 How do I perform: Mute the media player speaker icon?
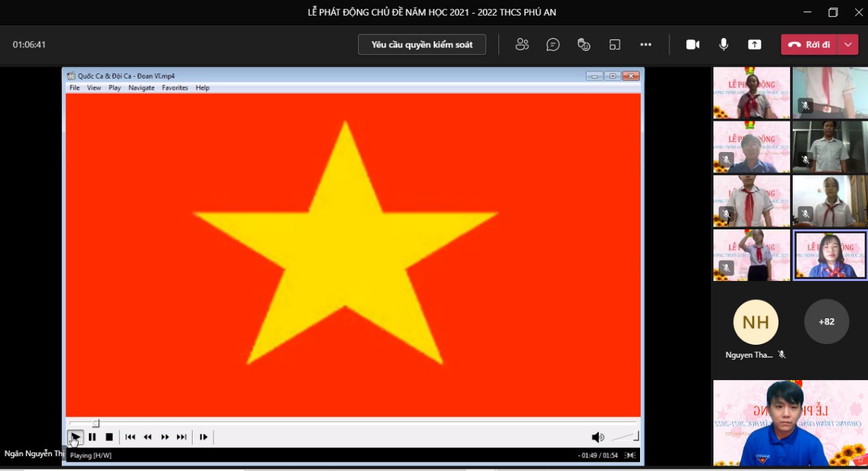[597, 438]
